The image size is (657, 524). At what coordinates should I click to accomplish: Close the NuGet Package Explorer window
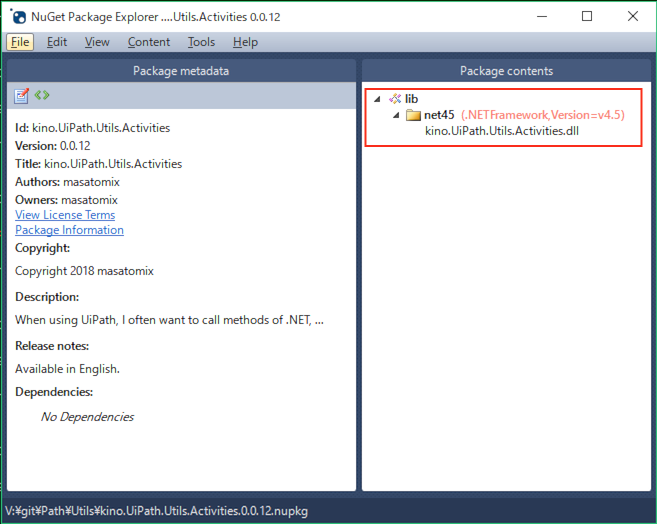[x=633, y=16]
